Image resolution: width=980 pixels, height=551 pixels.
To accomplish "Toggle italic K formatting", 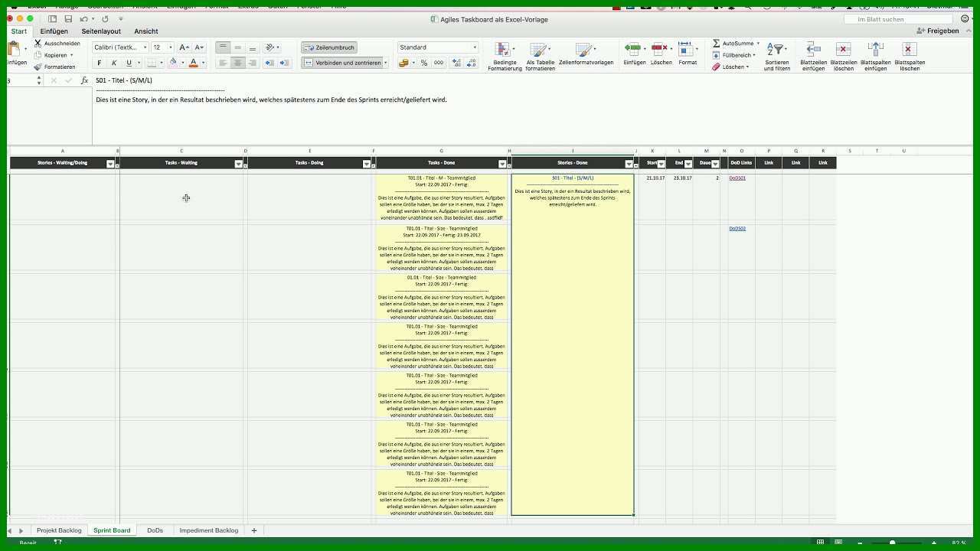I will 114,63.
